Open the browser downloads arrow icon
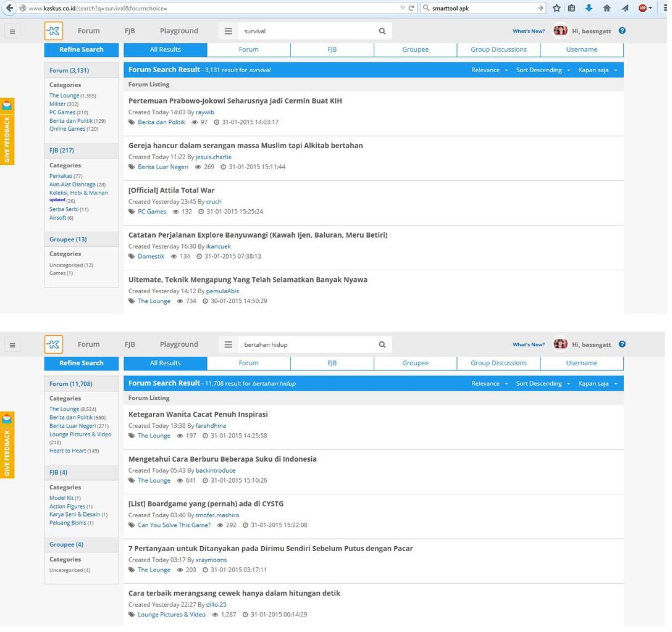This screenshot has height=632, width=672. 589,7
